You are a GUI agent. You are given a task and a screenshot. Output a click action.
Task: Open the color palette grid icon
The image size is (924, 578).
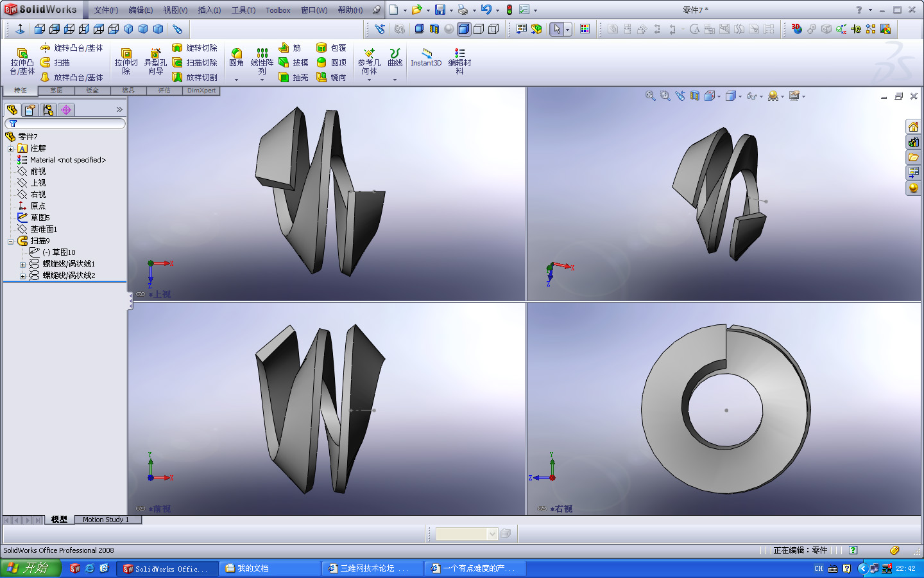click(x=585, y=29)
